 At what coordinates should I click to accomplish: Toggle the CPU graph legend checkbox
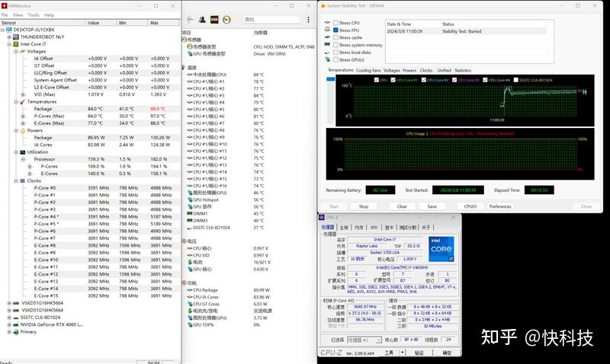(376, 80)
